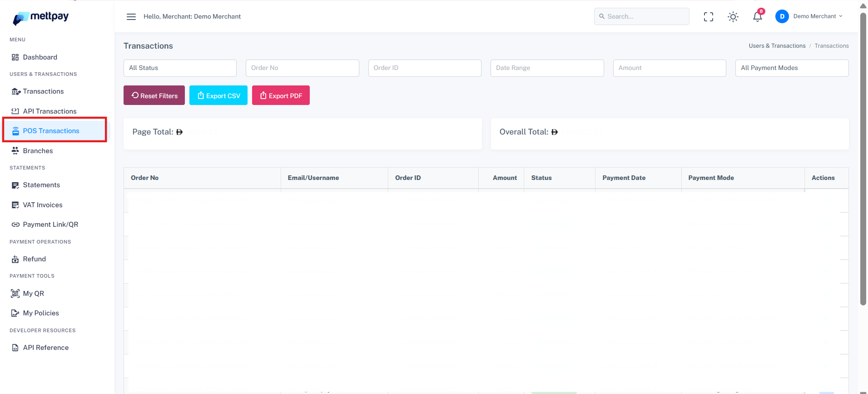The height and width of the screenshot is (394, 868).
Task: Click the My Policies edit icon
Action: click(15, 313)
